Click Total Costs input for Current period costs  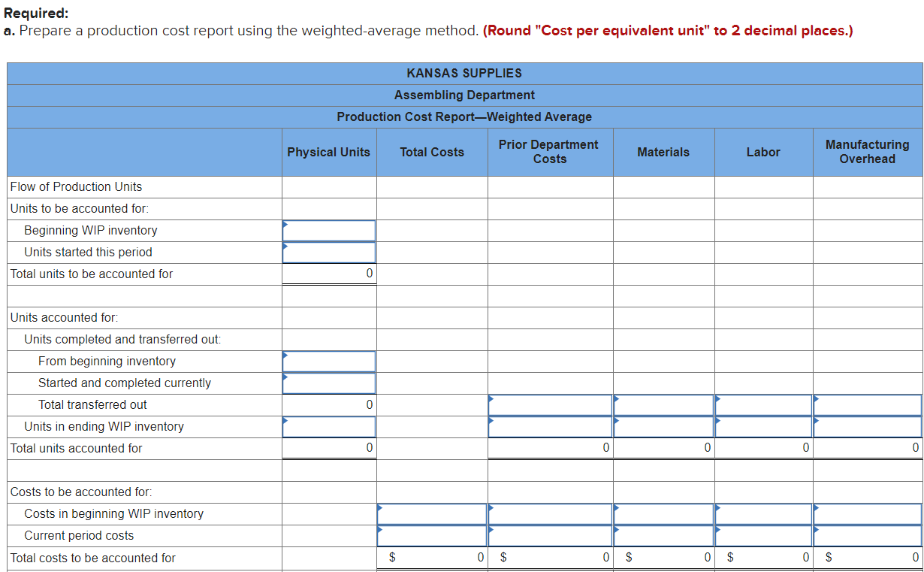[x=432, y=535]
